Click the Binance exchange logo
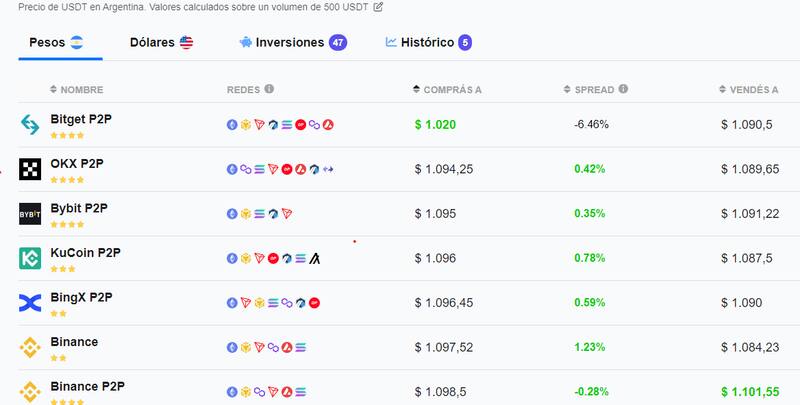800x405 pixels. [x=30, y=347]
